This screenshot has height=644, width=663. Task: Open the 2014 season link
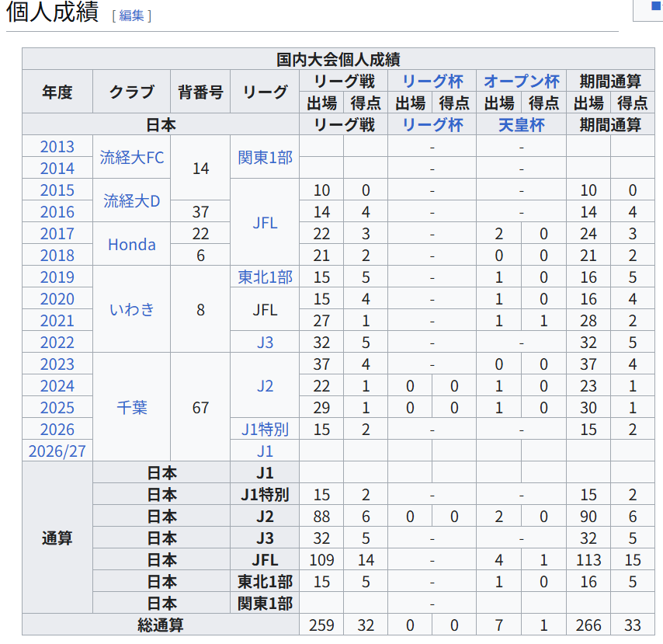click(57, 169)
